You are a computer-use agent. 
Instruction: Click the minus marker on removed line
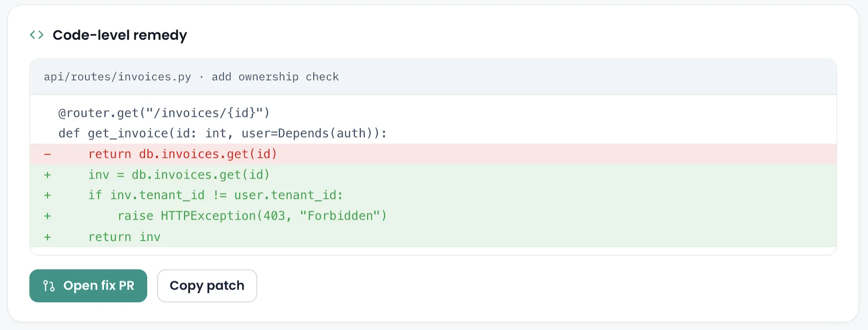(47, 154)
